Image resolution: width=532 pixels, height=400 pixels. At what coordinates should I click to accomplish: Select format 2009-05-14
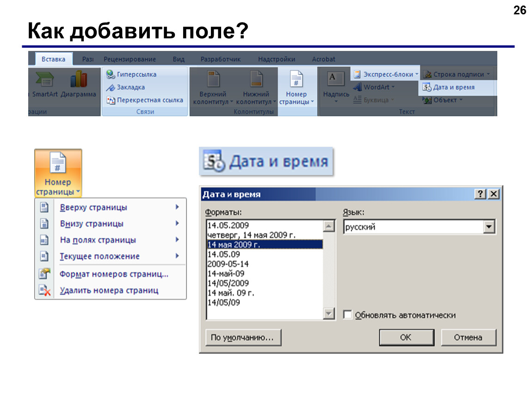[265, 264]
